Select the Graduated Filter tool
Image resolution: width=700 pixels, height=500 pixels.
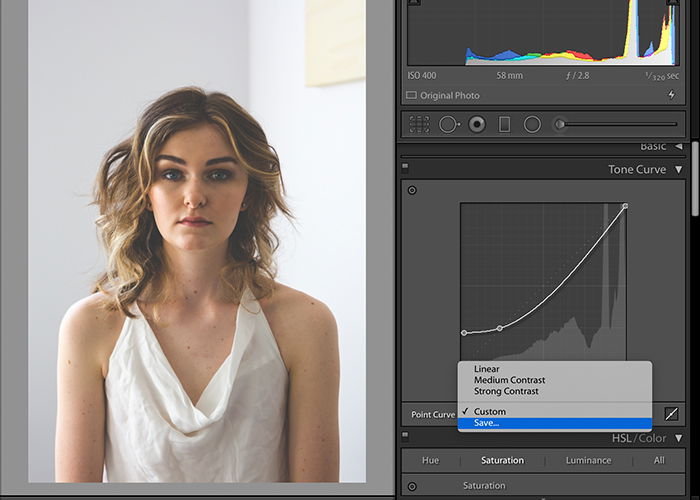[x=504, y=124]
